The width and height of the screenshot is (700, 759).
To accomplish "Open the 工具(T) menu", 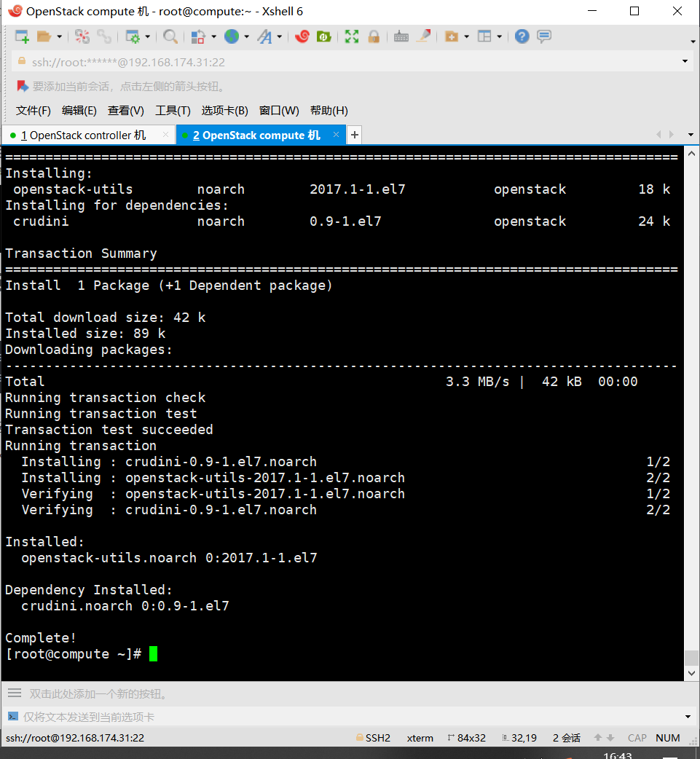I will click(172, 111).
